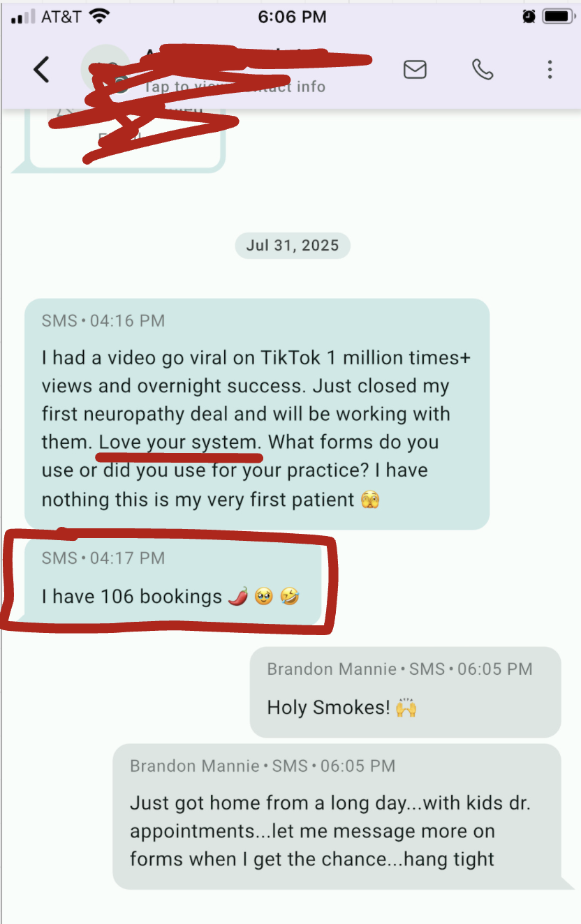Tap the cellular signal bars

(x=23, y=17)
